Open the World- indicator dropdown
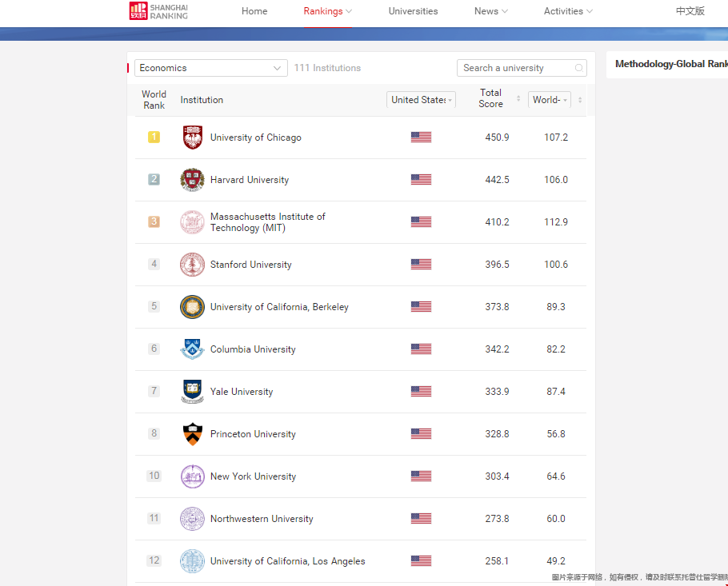This screenshot has height=586, width=728. 550,100
